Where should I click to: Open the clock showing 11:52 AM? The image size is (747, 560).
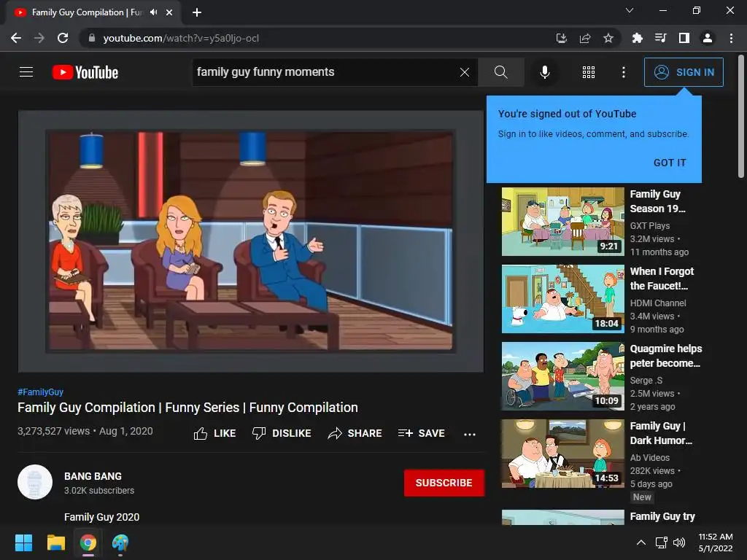pos(715,542)
